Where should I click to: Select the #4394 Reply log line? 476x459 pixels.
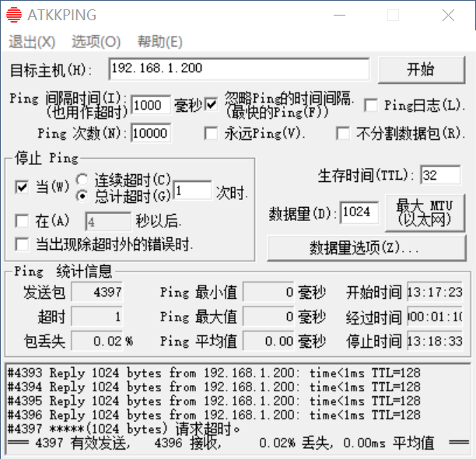click(214, 387)
